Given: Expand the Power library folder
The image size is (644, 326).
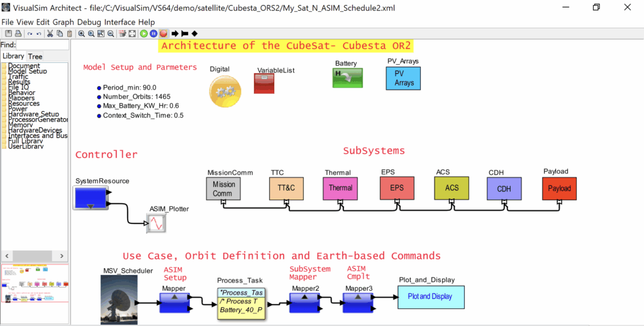Looking at the screenshot, I should tap(18, 109).
